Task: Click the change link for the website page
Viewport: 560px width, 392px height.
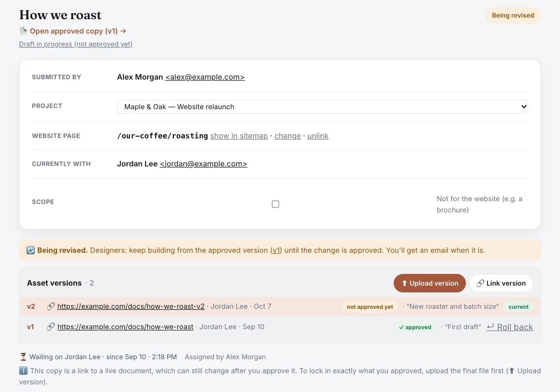Action: click(x=288, y=136)
